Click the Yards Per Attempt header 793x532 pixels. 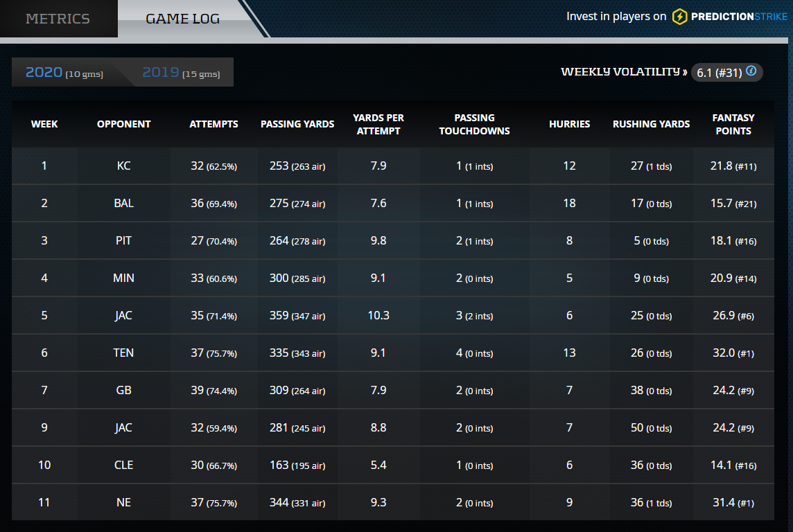click(x=378, y=124)
